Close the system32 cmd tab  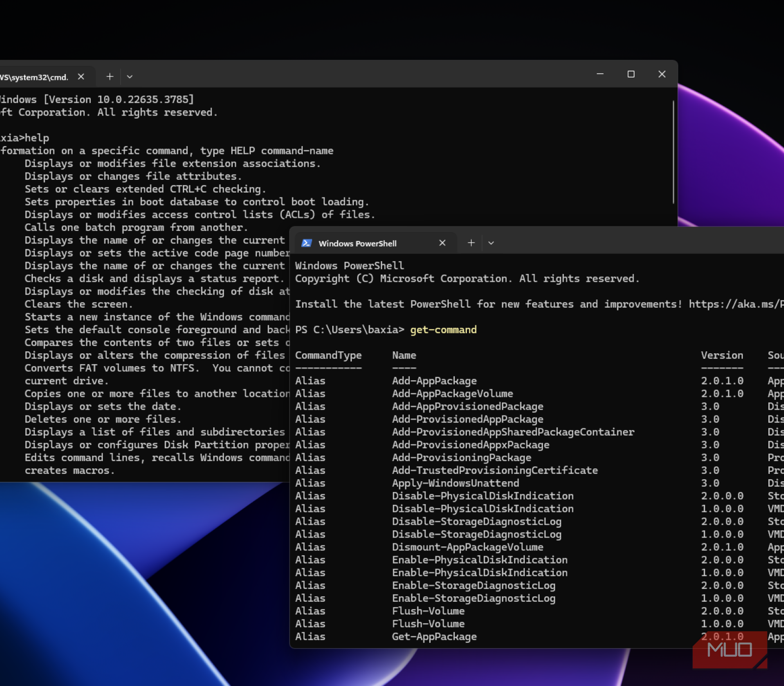[81, 77]
